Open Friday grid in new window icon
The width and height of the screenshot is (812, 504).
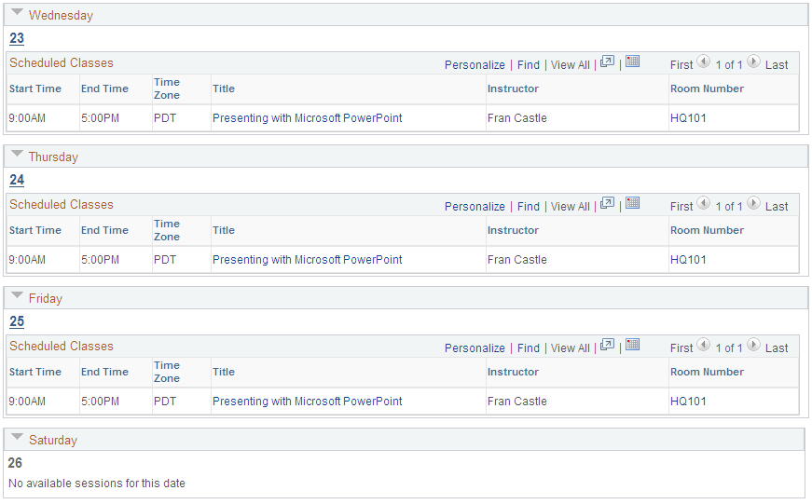(607, 345)
